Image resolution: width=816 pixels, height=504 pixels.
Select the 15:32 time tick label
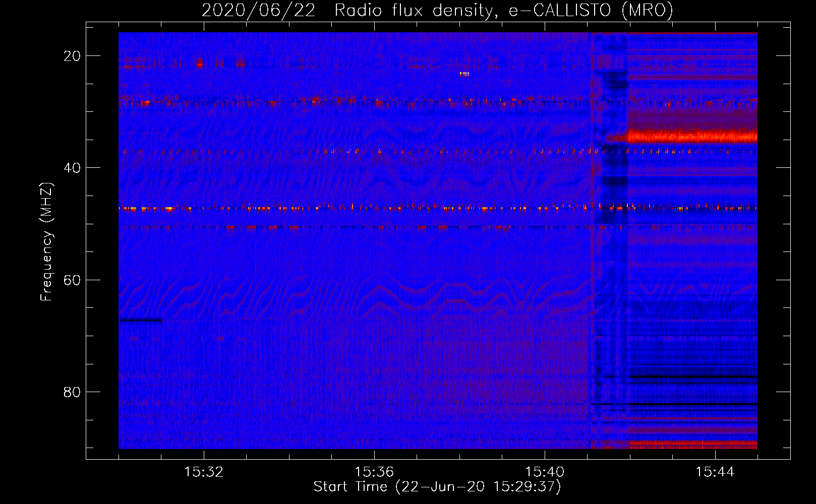click(204, 472)
